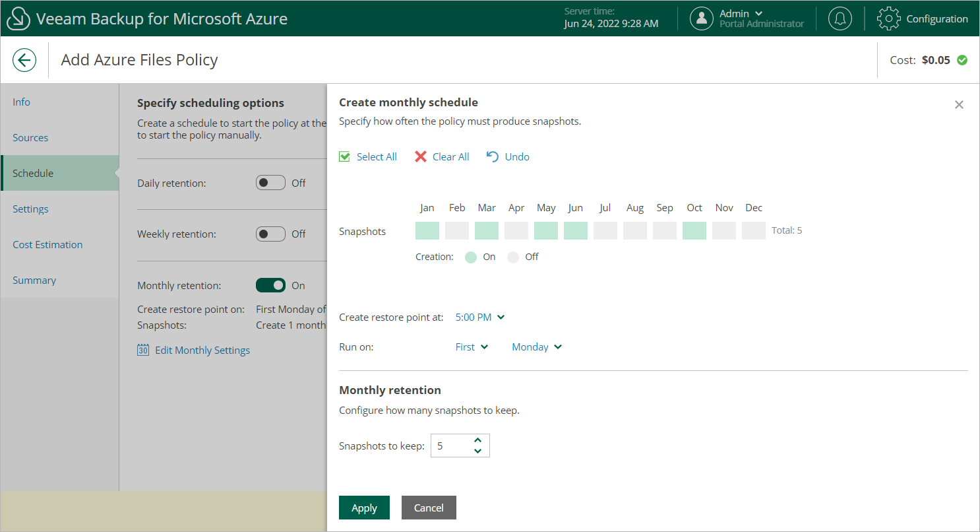Close the Create monthly schedule panel
This screenshot has height=532, width=980.
point(959,105)
